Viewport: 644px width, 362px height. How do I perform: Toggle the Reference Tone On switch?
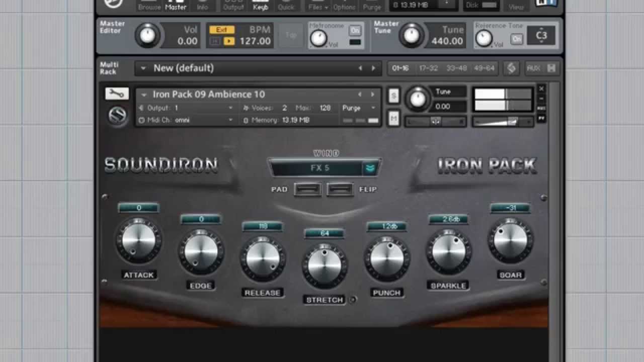coord(517,39)
